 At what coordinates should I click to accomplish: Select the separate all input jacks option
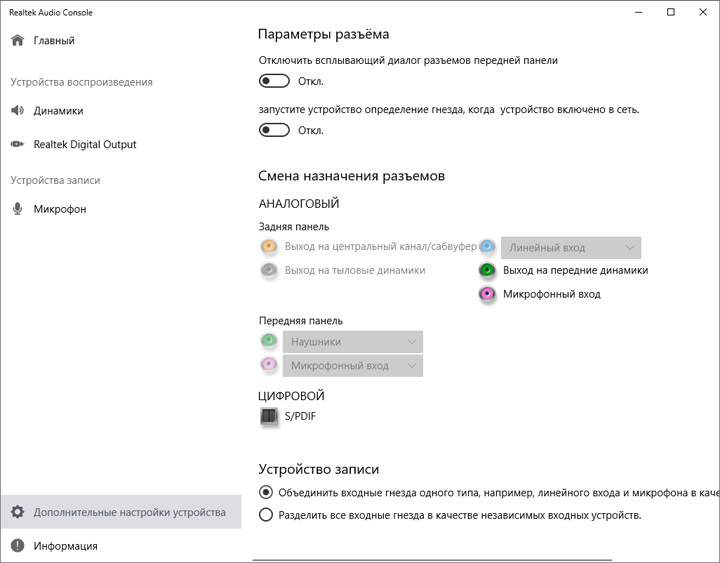coord(266,515)
